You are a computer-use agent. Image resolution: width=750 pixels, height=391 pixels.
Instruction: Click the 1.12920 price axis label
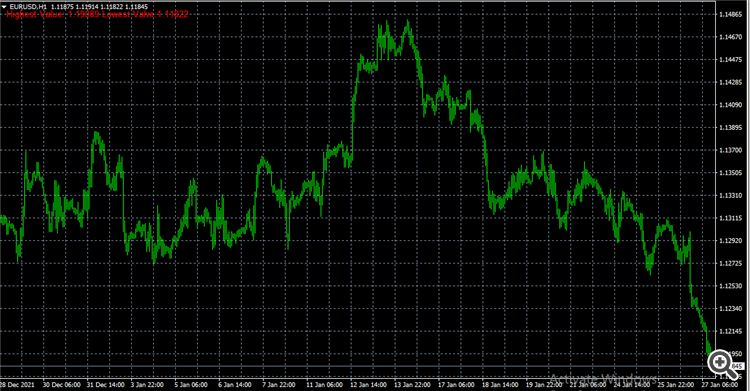(x=731, y=241)
